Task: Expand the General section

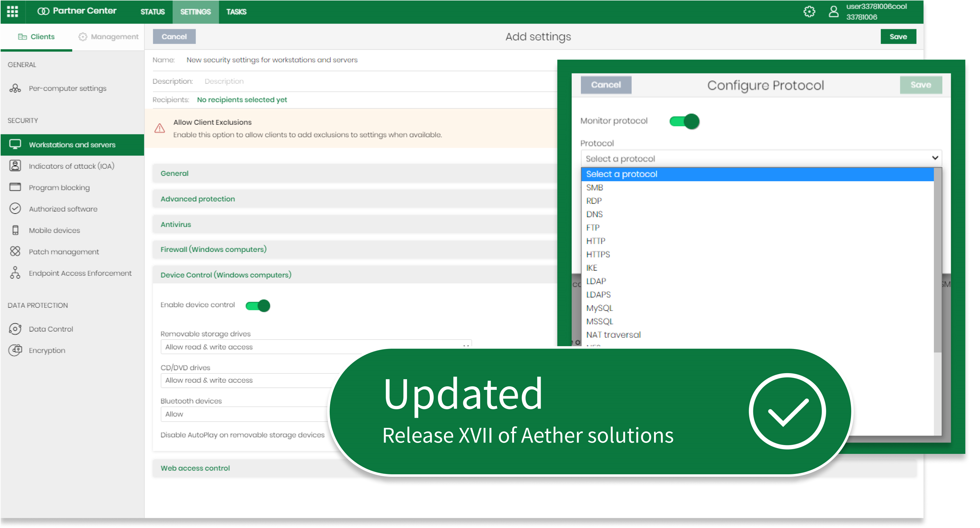Action: click(355, 173)
